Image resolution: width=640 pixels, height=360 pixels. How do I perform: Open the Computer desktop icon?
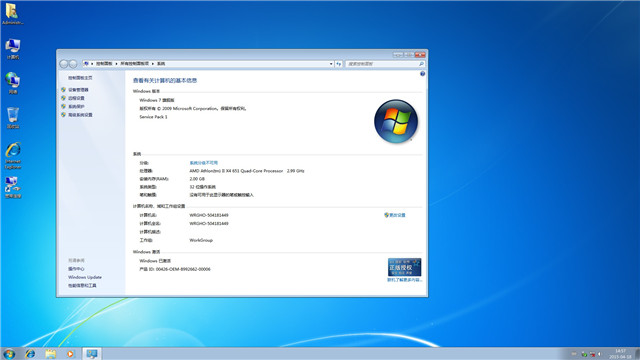tap(13, 48)
